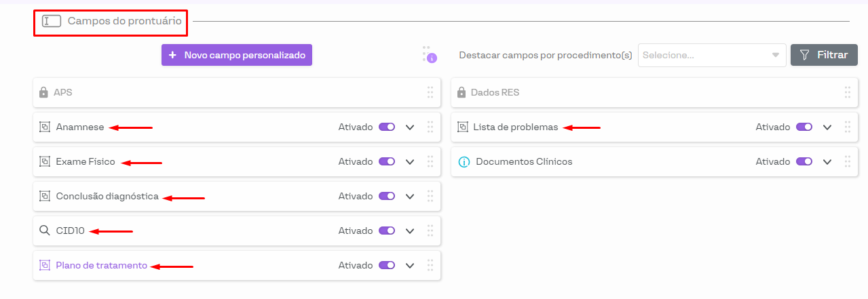Click the Novo campo personalizado button
The image size is (868, 299).
point(237,55)
